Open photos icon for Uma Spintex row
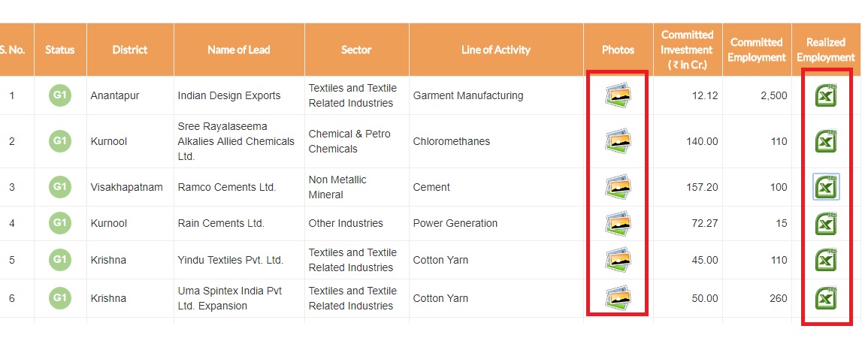The image size is (868, 338). pos(618,298)
